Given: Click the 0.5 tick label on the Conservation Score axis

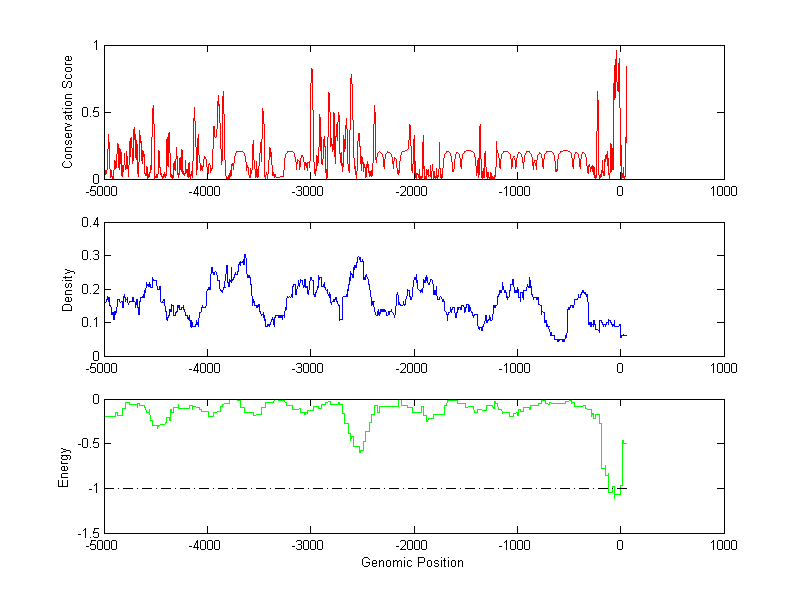Looking at the screenshot, I should [x=88, y=113].
